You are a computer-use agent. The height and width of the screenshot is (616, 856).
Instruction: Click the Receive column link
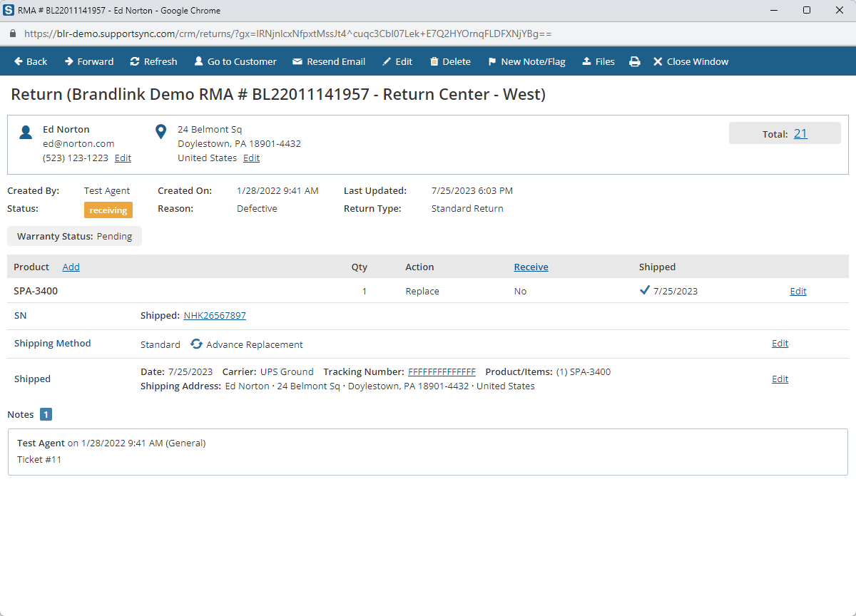point(531,267)
